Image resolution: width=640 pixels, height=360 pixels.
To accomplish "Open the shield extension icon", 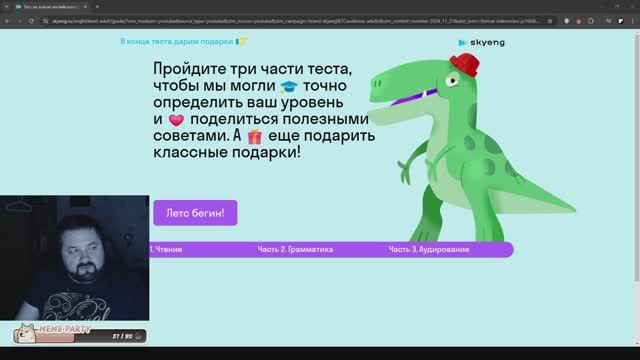I will pos(567,21).
